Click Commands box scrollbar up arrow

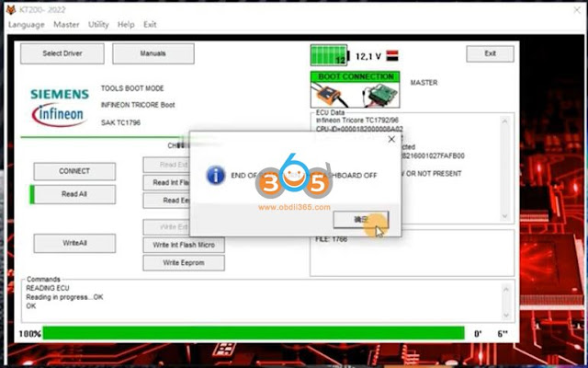click(506, 289)
